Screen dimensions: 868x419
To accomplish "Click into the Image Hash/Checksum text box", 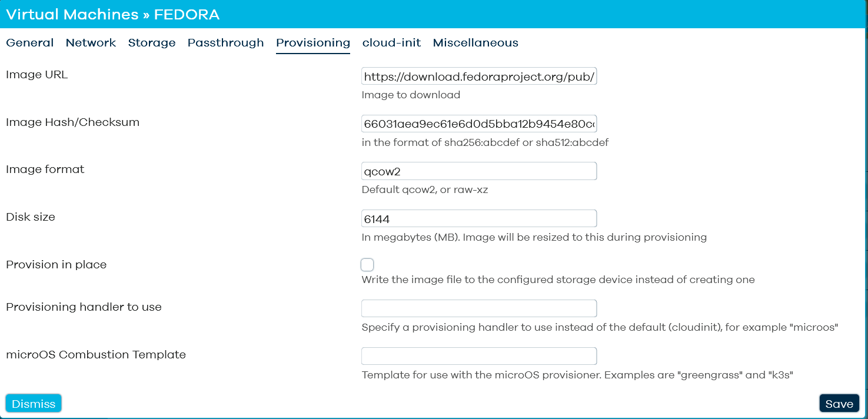I will coord(479,124).
